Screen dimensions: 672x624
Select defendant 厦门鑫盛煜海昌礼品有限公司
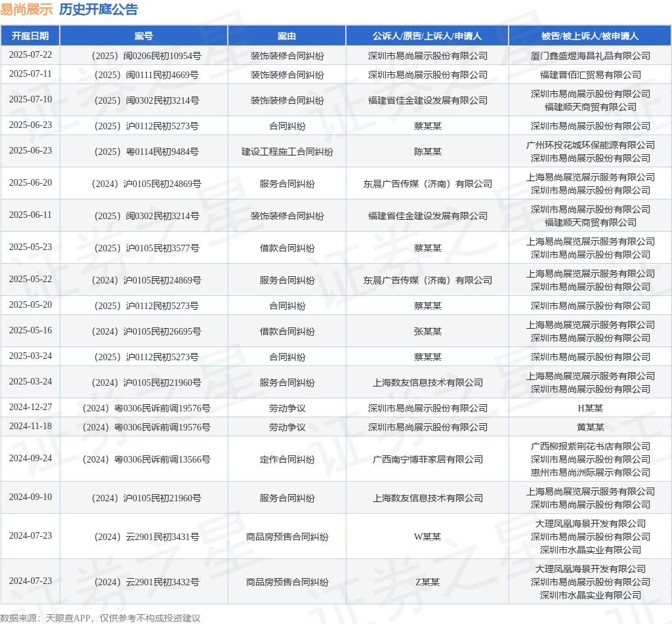590,56
